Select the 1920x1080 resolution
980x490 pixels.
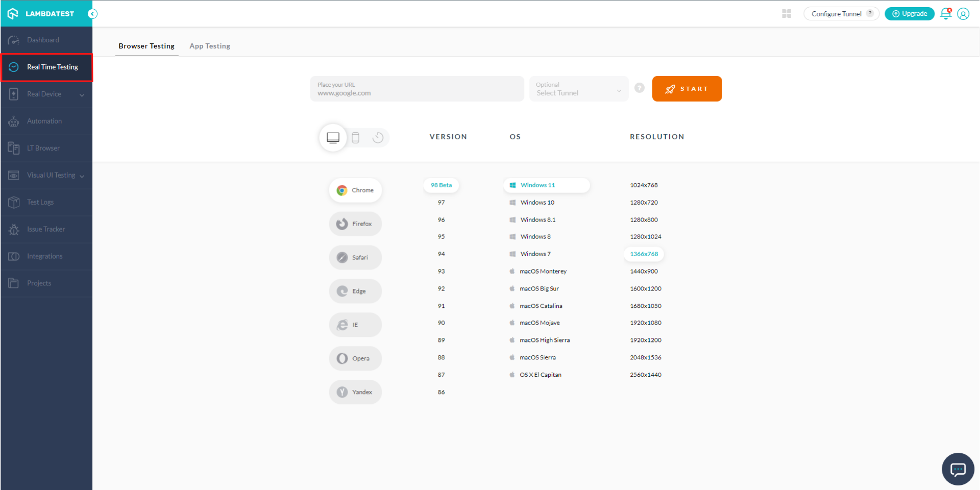[x=645, y=323]
